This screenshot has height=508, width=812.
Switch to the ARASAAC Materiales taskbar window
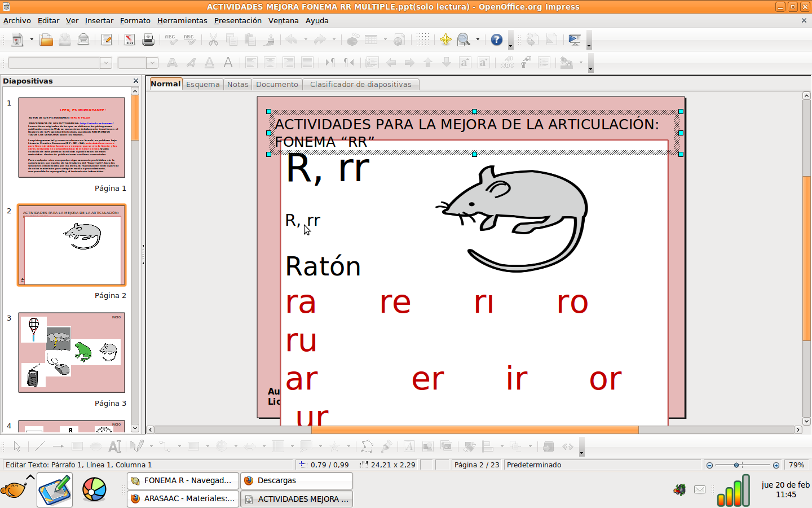click(182, 498)
